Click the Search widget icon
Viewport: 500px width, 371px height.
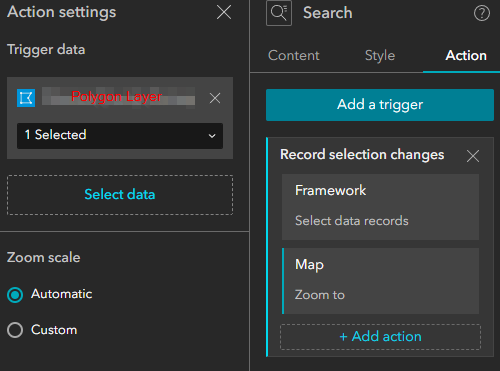tap(279, 13)
